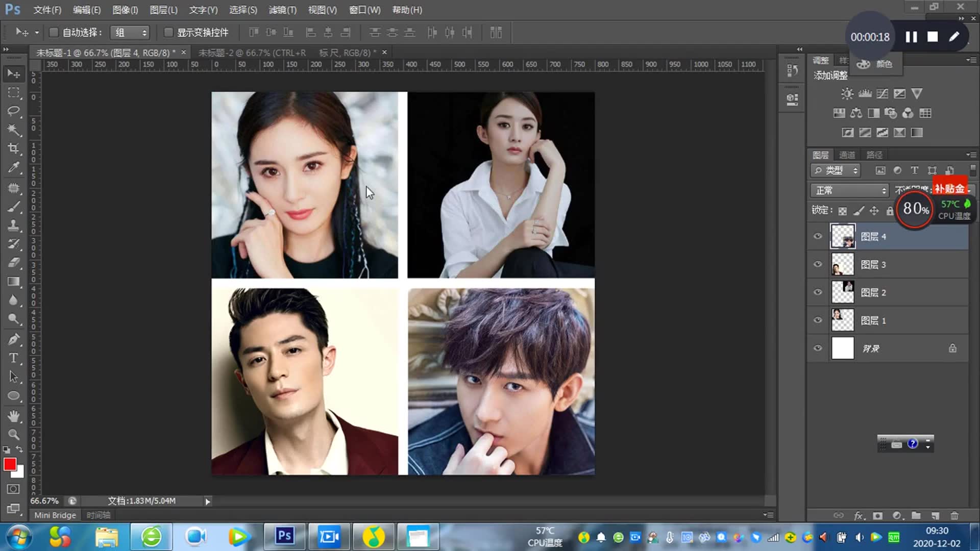Screen dimensions: 980x551
Task: Select the Pen tool
Action: click(14, 339)
